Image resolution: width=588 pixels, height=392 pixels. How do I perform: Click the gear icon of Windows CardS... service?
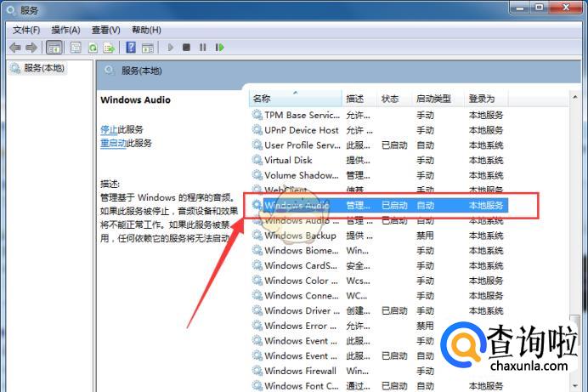tap(257, 265)
